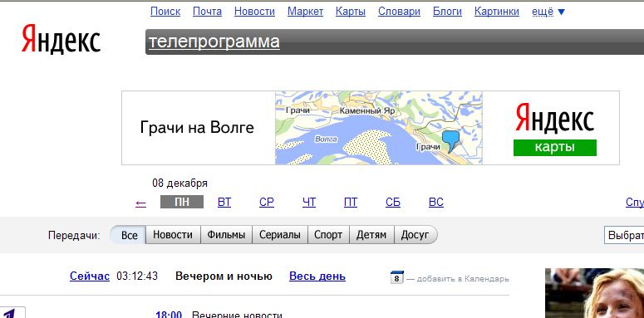Select the Все programs filter

coord(129,235)
